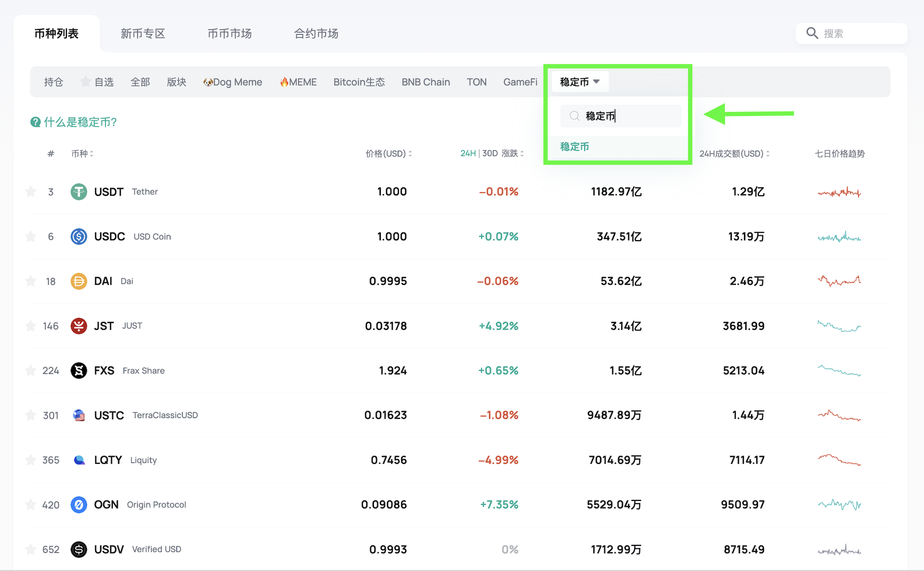Switch to 30D change view

[490, 154]
